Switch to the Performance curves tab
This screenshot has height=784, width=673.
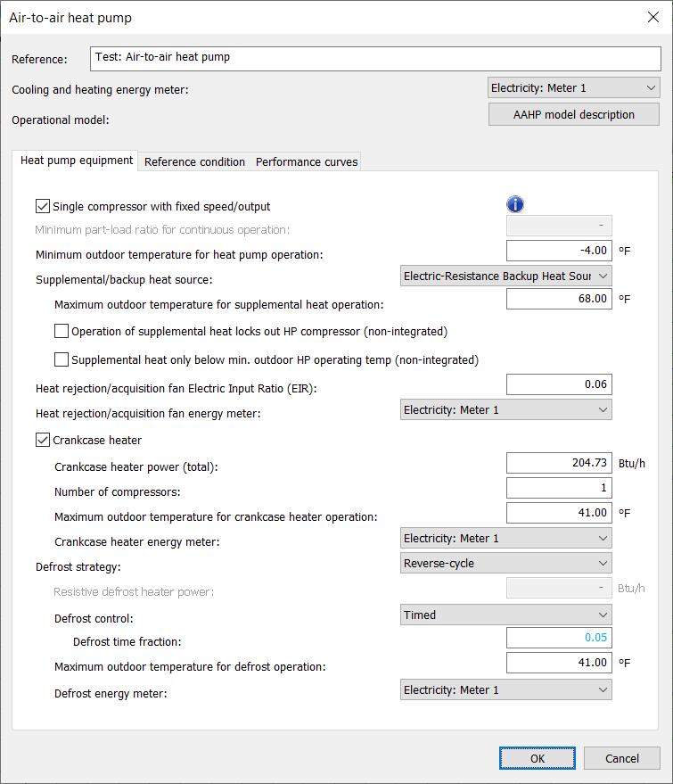pos(307,161)
